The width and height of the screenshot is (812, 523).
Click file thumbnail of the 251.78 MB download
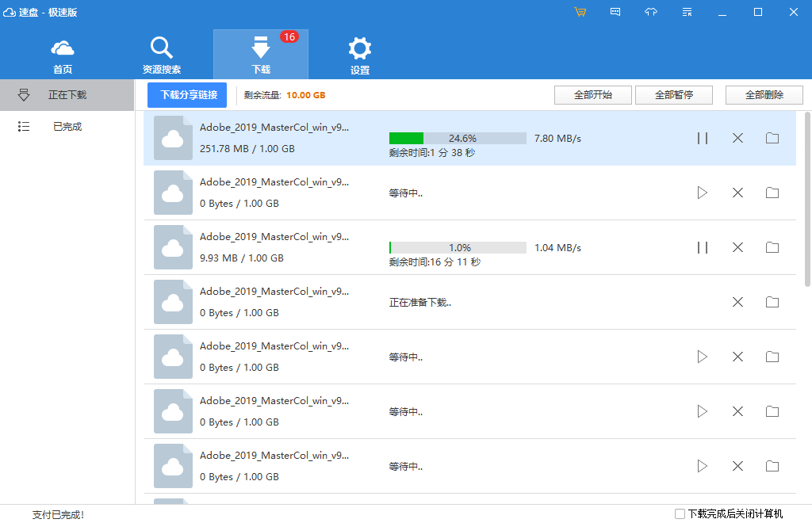pos(173,138)
